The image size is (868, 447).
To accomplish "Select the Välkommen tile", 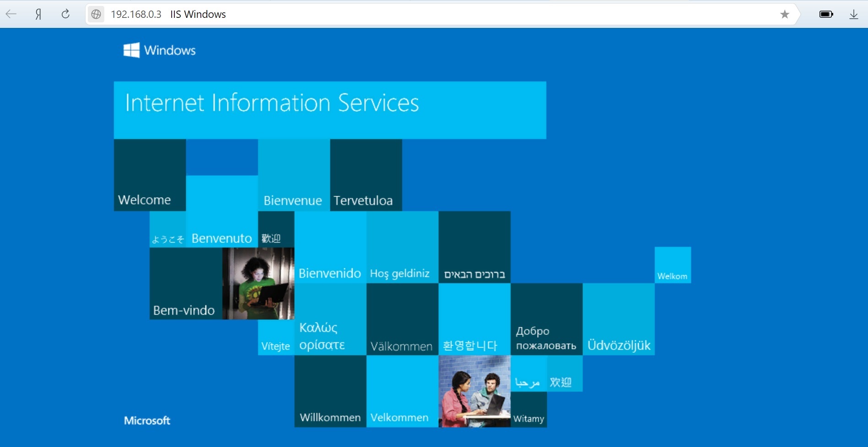I will [402, 319].
